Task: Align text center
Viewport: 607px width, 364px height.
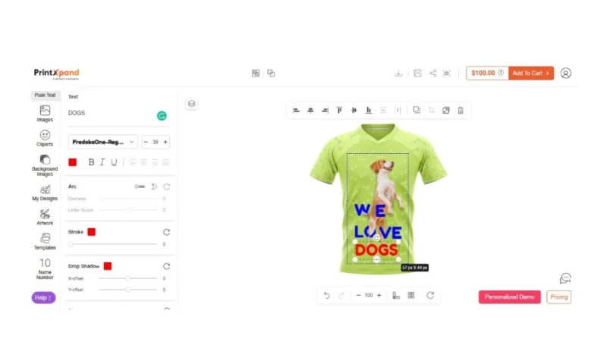Action: click(143, 162)
